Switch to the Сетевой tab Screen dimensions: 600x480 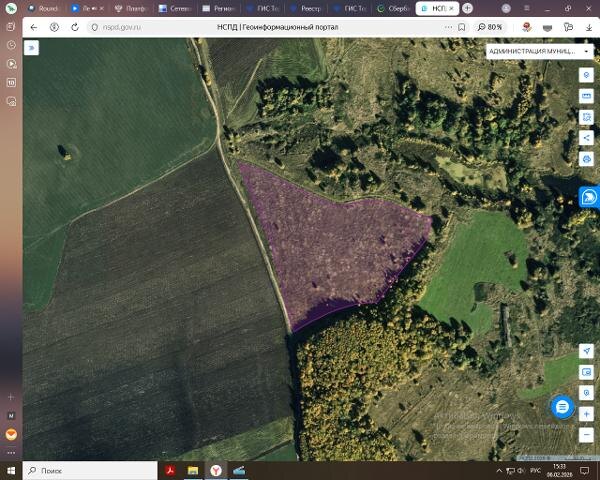pyautogui.click(x=175, y=8)
